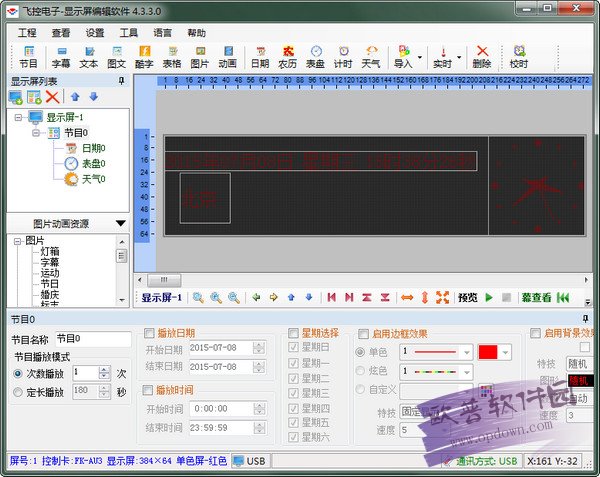
Task: Open the 帮助 menu
Action: click(x=197, y=33)
